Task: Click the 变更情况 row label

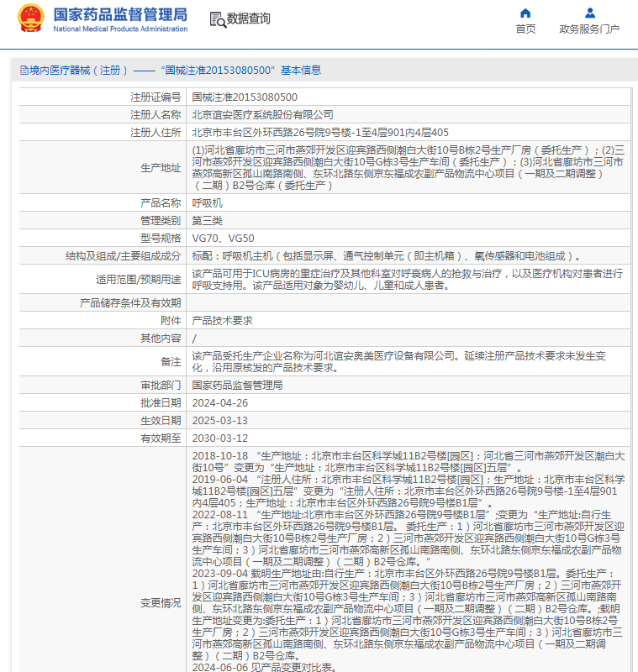Action: coord(160,602)
